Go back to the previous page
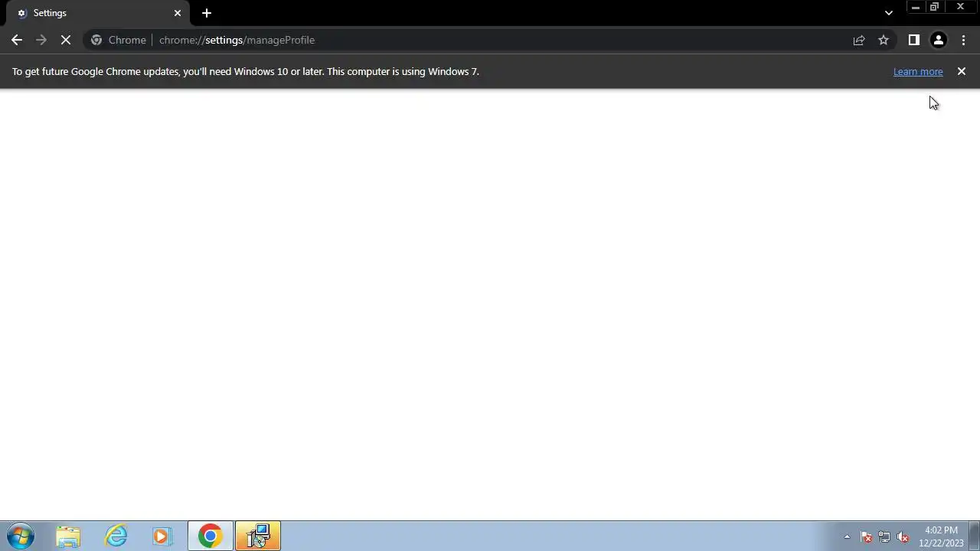 pyautogui.click(x=17, y=40)
